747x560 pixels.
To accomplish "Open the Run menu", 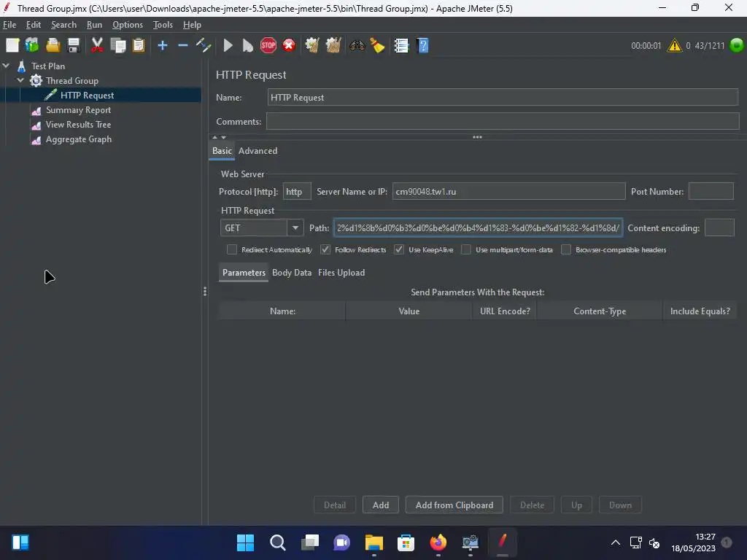I will pos(94,25).
